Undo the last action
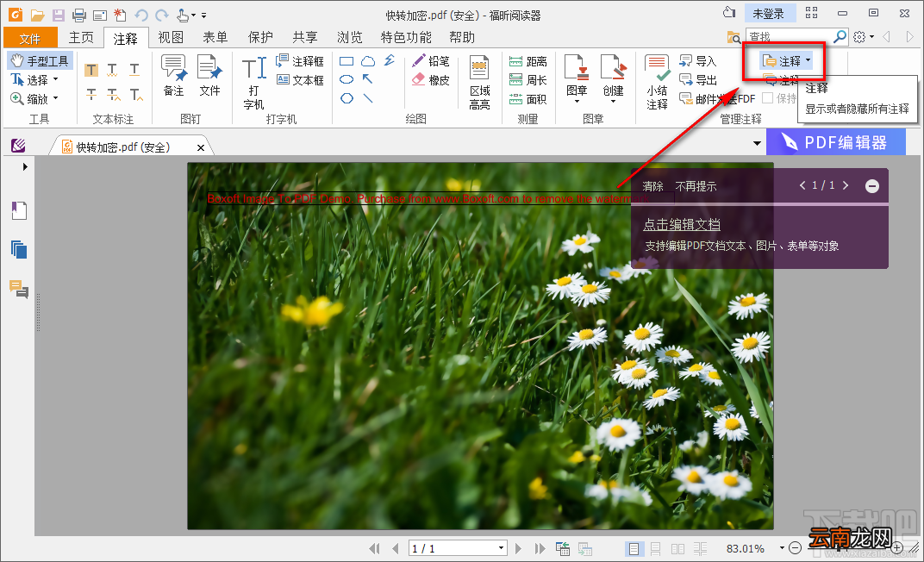The width and height of the screenshot is (924, 562). [140, 15]
